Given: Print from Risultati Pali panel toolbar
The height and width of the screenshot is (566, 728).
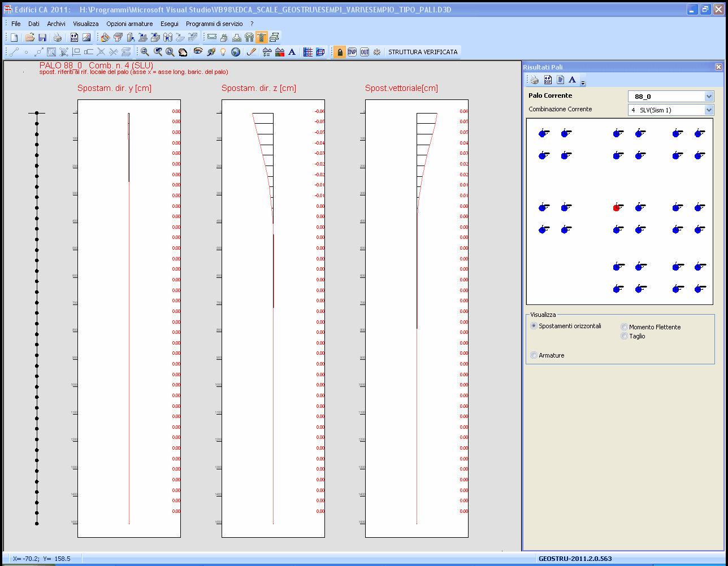Looking at the screenshot, I should 535,80.
